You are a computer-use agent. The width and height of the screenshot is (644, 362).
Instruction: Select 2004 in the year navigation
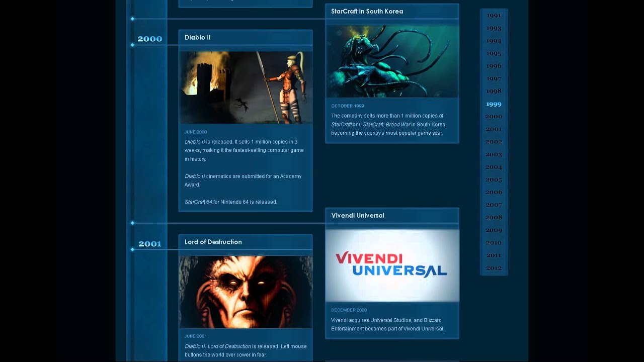click(494, 167)
